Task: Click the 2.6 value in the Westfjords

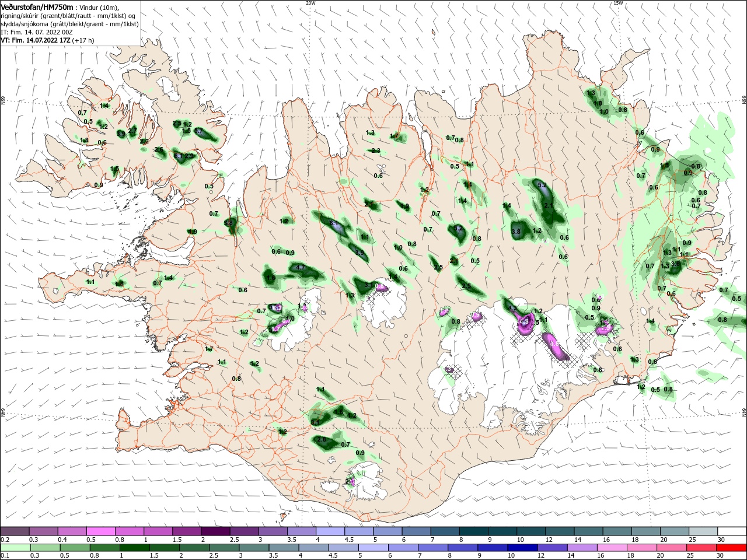Action: [x=158, y=150]
